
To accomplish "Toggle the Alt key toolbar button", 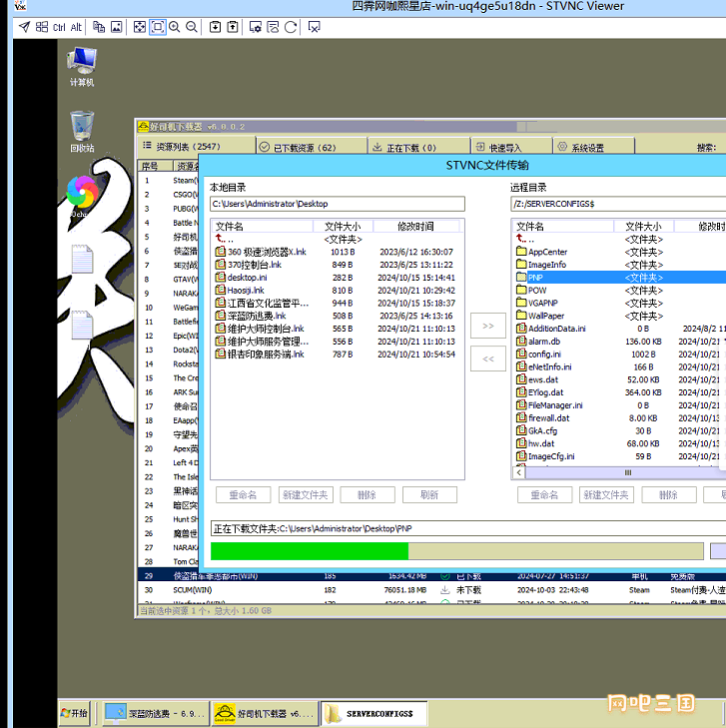I will [x=76, y=27].
